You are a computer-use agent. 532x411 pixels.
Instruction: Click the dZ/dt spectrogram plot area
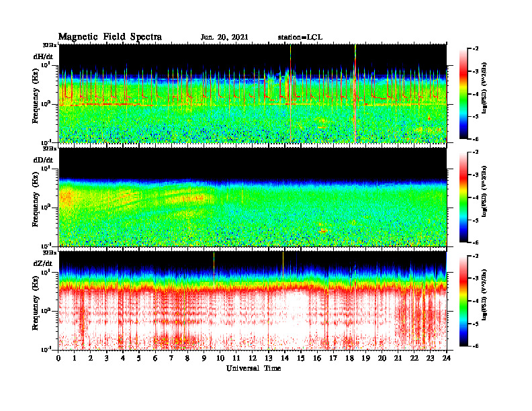click(x=253, y=300)
